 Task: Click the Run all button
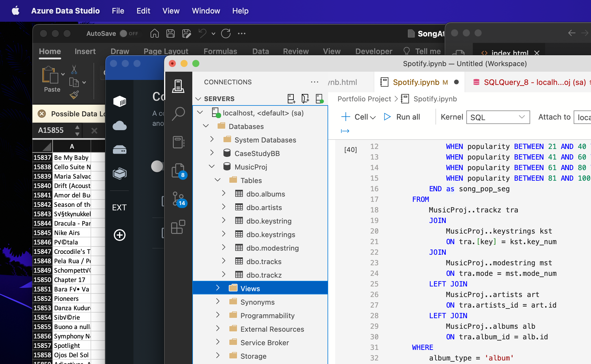click(402, 117)
